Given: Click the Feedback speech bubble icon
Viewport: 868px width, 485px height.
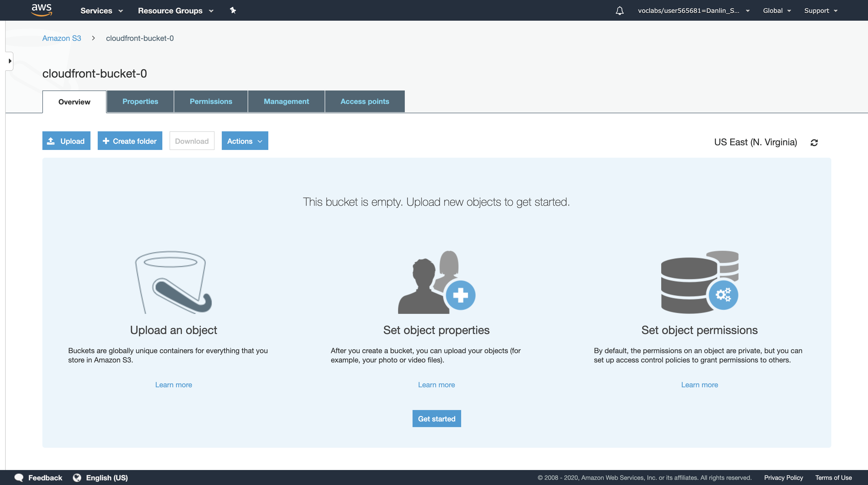Looking at the screenshot, I should click(x=19, y=478).
